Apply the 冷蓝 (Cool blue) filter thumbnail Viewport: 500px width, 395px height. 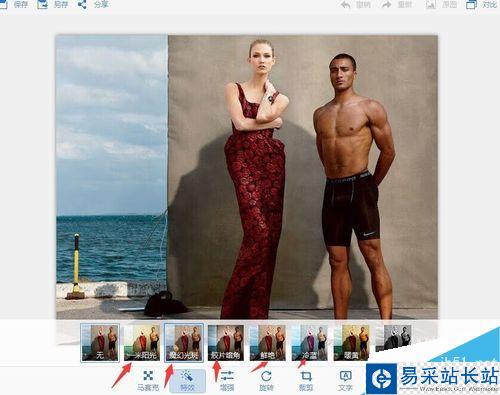[310, 343]
